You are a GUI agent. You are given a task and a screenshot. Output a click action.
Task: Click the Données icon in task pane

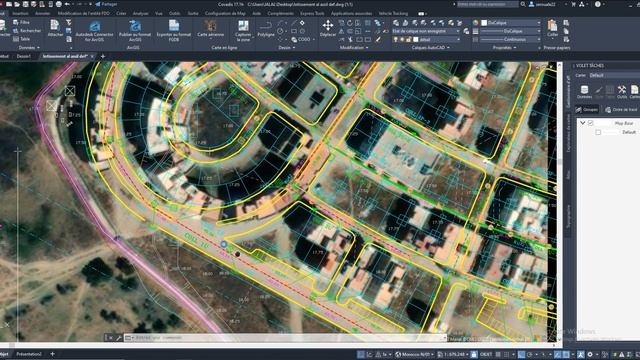[584, 90]
